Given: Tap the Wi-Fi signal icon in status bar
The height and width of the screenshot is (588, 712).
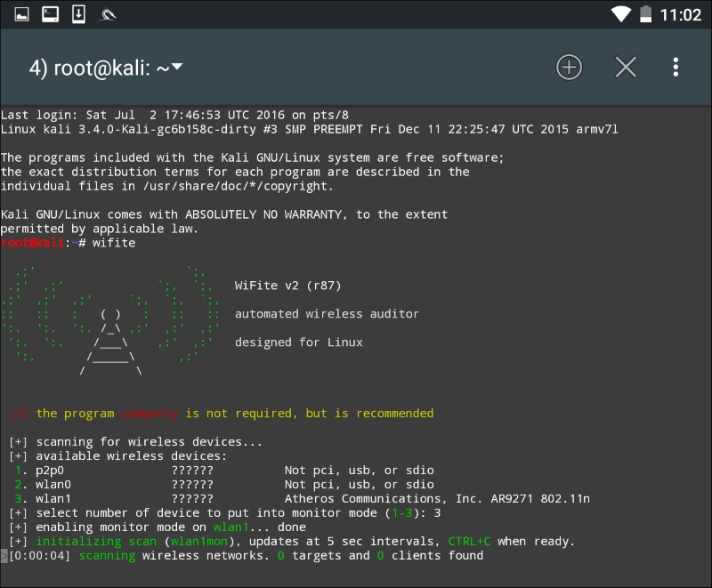Looking at the screenshot, I should (620, 14).
